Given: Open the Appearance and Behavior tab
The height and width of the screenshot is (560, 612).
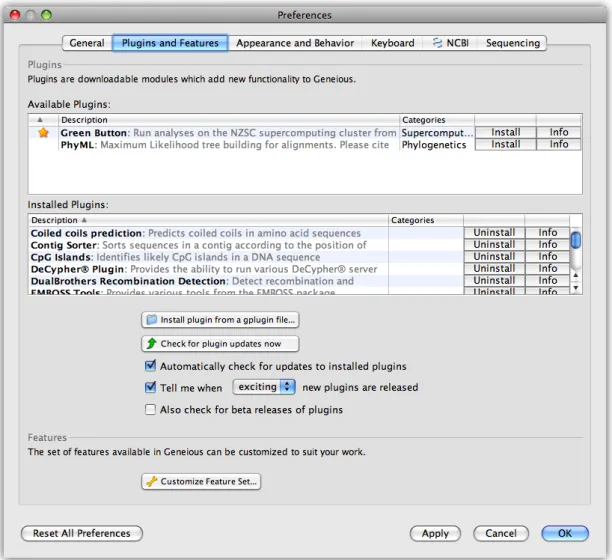Looking at the screenshot, I should click(x=295, y=43).
